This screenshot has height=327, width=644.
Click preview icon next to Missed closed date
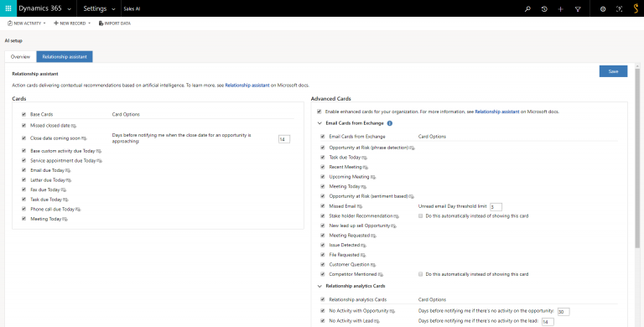point(74,126)
